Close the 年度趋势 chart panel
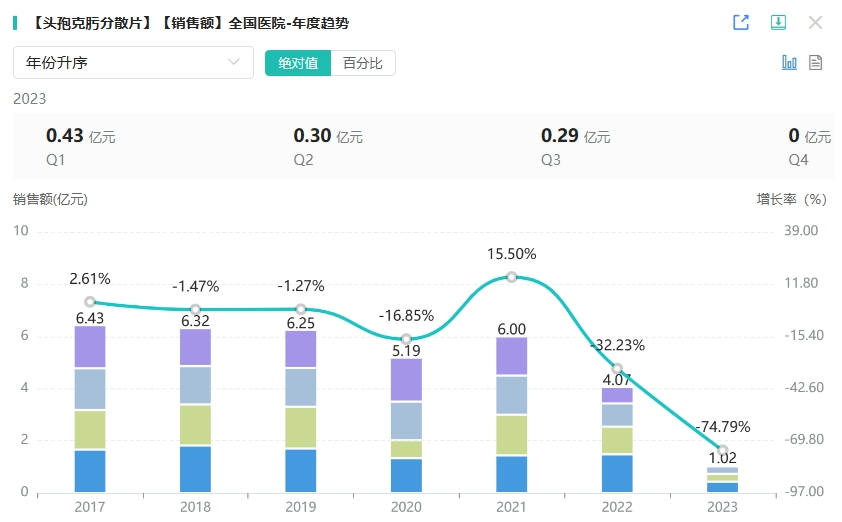The height and width of the screenshot is (522, 842). pyautogui.click(x=815, y=22)
